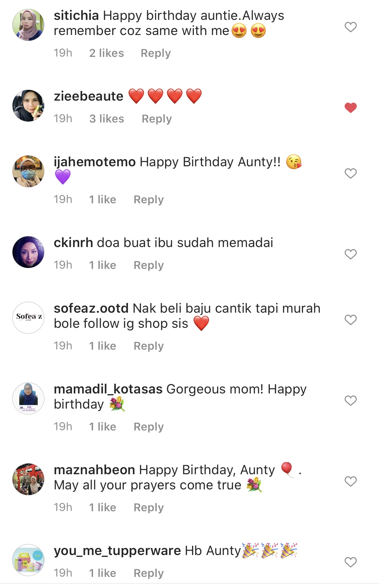Viewport: 379px width, 588px height.
Task: Open sitichia's profile picture
Action: pyautogui.click(x=28, y=25)
